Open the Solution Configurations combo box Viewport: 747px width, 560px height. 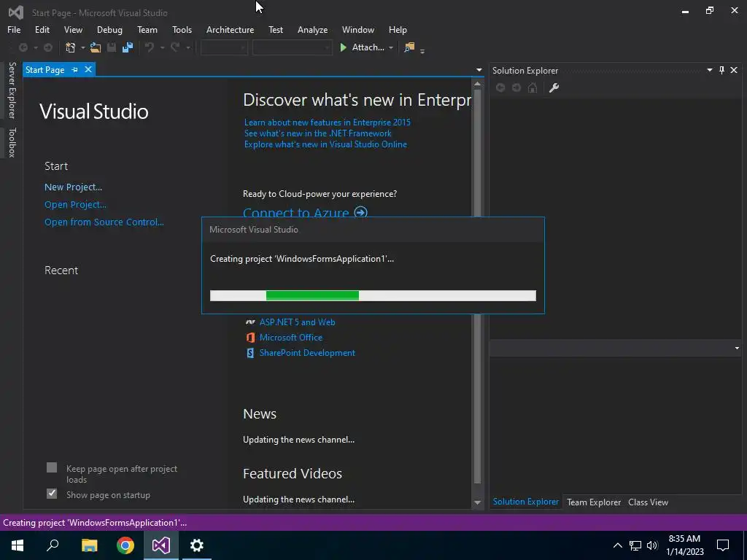point(224,47)
